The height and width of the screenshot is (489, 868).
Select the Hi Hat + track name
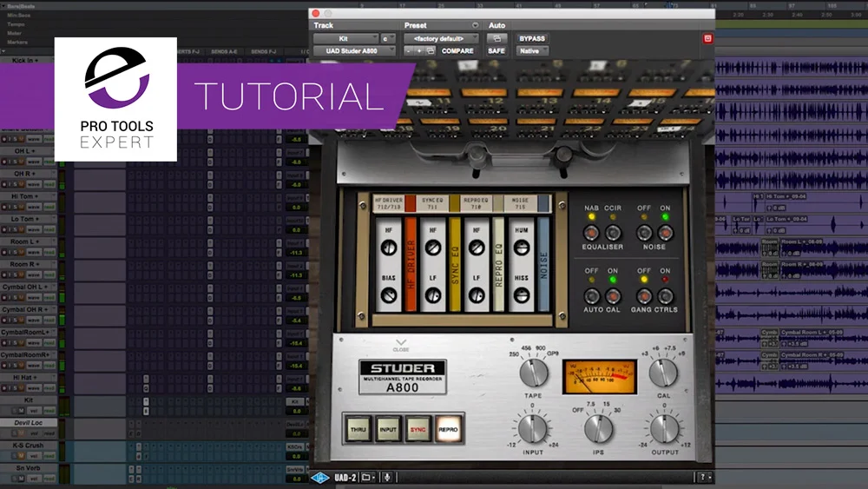click(25, 378)
